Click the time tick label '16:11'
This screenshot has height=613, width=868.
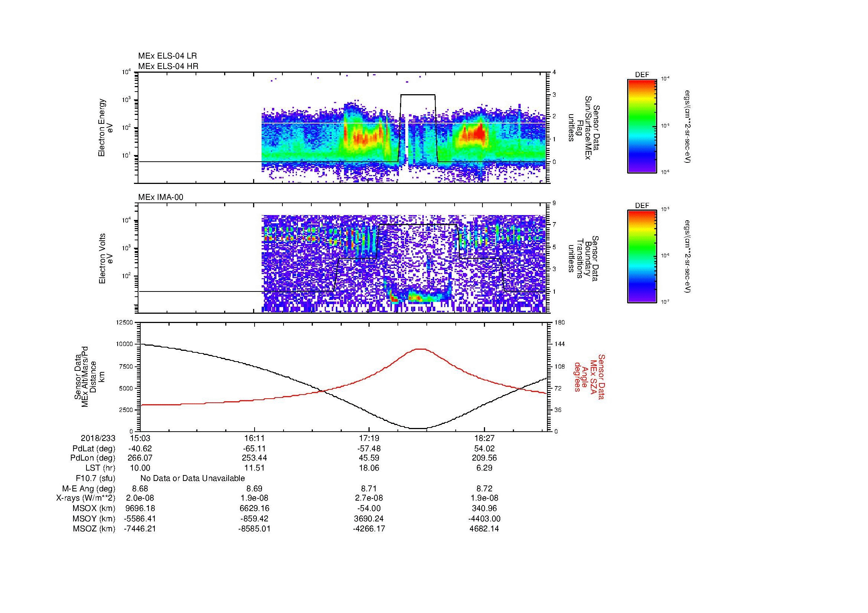(255, 438)
